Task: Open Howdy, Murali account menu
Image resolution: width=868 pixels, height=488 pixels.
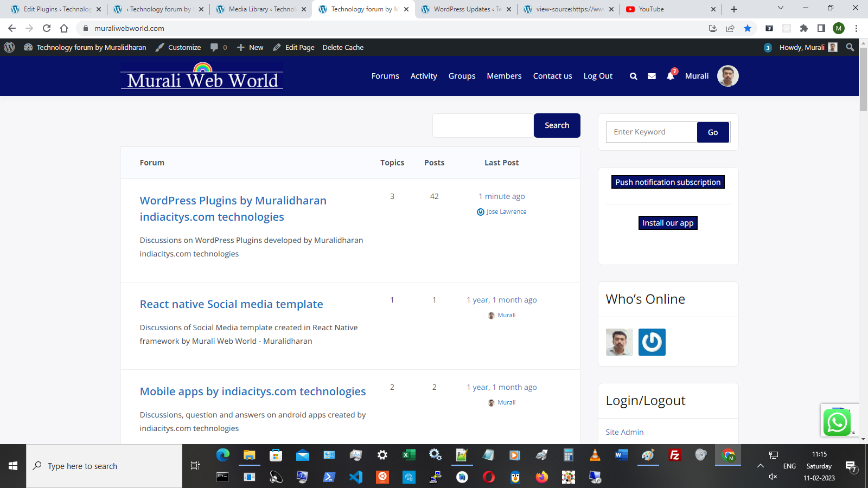Action: pos(808,47)
